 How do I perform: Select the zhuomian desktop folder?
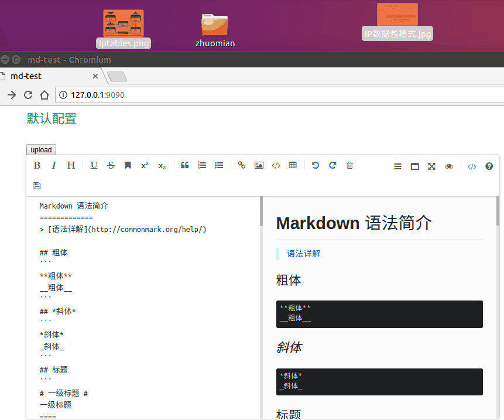215,30
